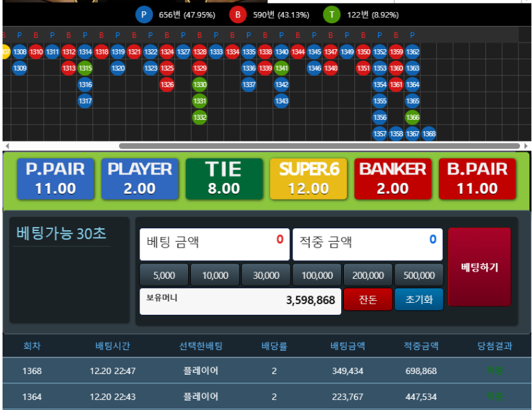Select B.PAIR 11.00 bet option
Screen dimensions: 532x410
click(477, 179)
